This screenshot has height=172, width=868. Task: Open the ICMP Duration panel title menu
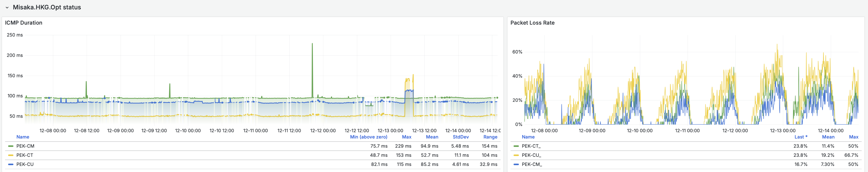click(x=24, y=23)
